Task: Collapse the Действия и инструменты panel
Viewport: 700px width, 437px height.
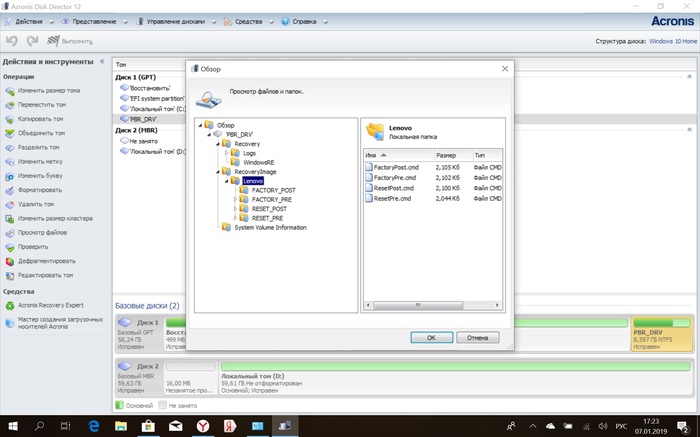Action: 102,62
